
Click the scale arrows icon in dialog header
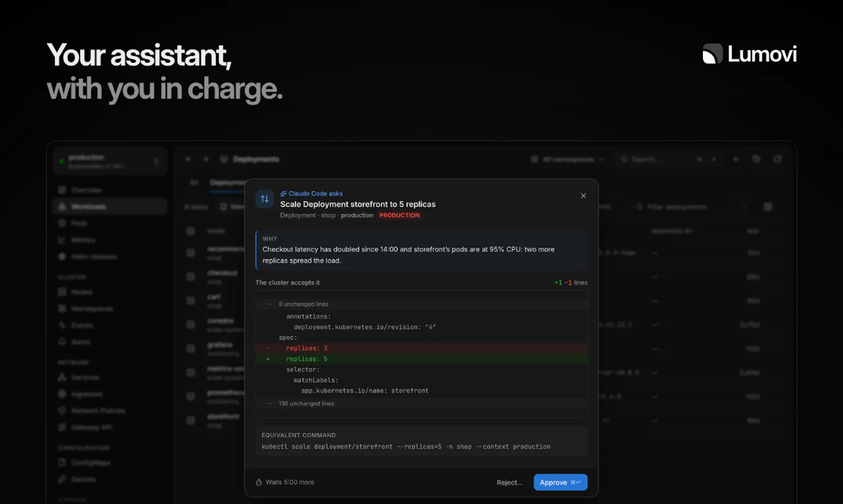click(x=264, y=199)
